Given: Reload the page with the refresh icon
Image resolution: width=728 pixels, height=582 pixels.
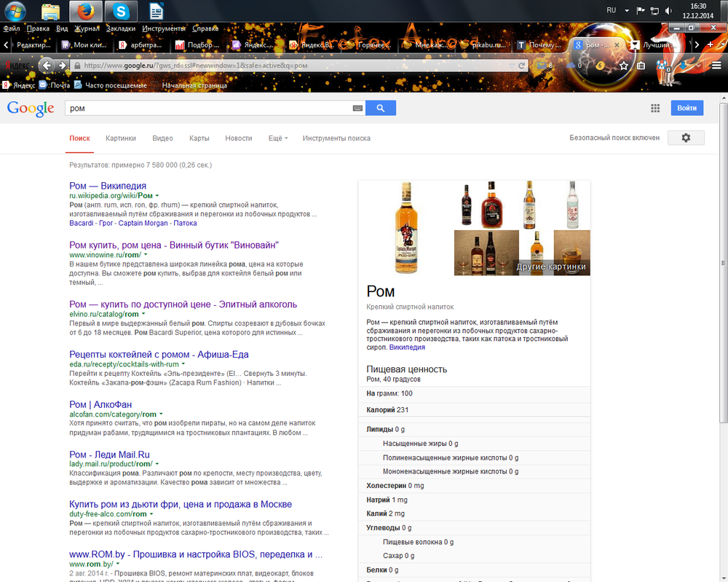Looking at the screenshot, I should pyautogui.click(x=521, y=66).
